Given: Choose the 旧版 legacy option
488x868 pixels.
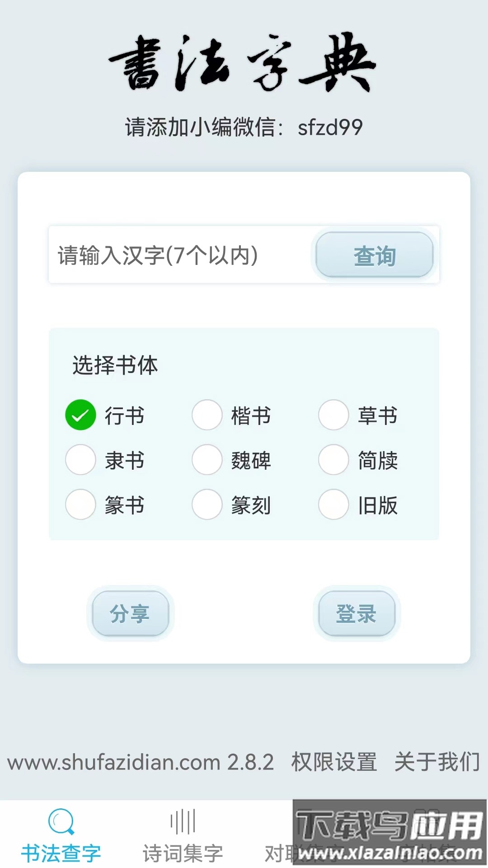Looking at the screenshot, I should click(x=333, y=505).
